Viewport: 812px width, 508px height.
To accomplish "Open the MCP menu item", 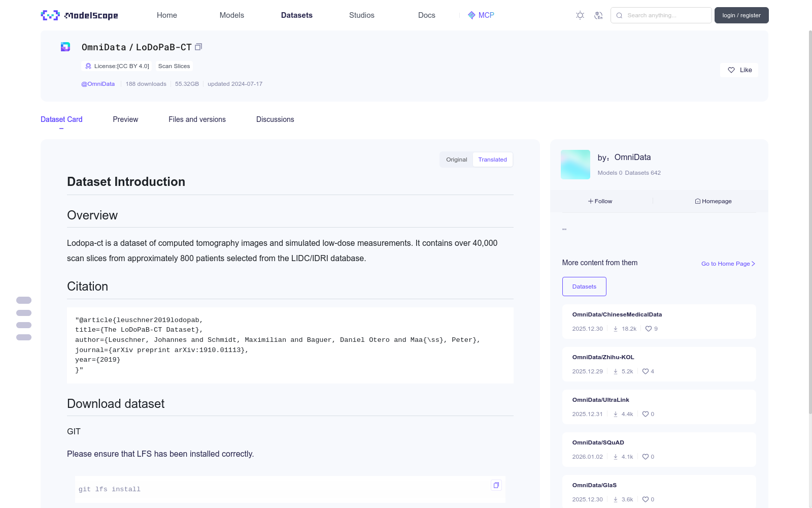I will 481,15.
